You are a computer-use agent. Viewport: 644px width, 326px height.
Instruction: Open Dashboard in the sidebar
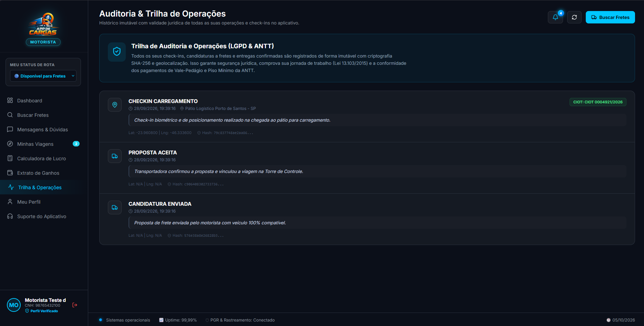tap(44, 101)
